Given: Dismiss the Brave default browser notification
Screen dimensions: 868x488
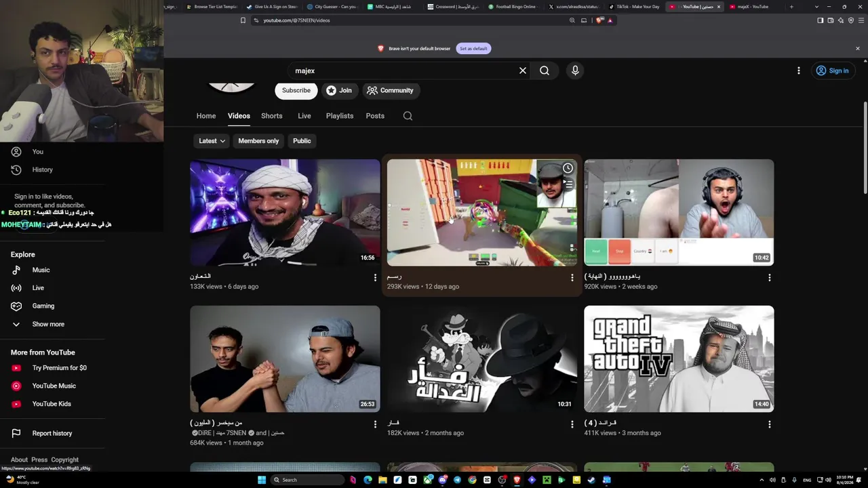Looking at the screenshot, I should [x=857, y=49].
